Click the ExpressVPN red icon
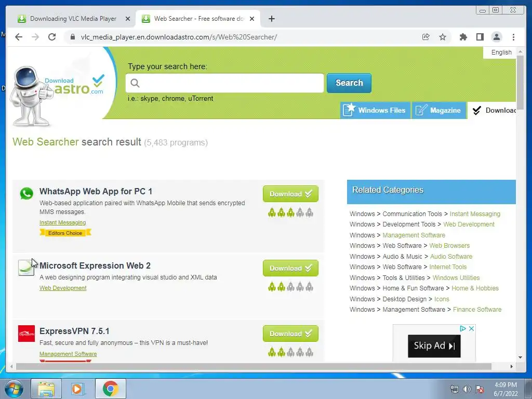 coord(26,334)
